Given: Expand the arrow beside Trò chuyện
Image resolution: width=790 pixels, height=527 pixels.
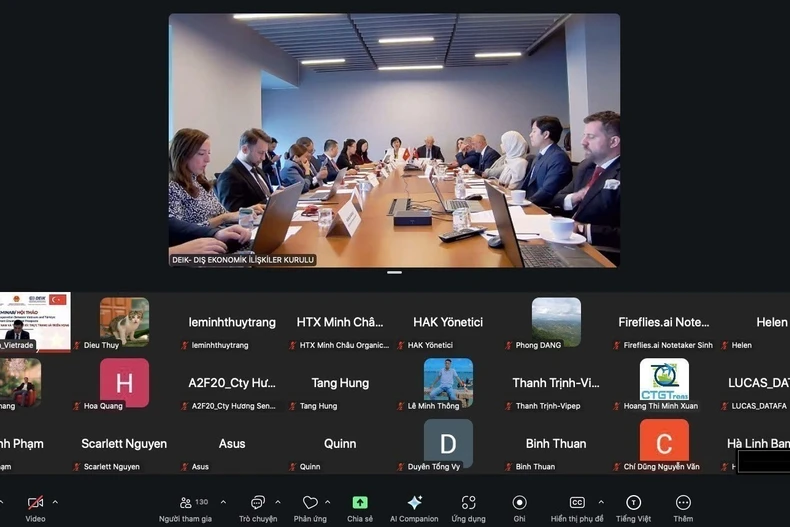Looking at the screenshot, I should pyautogui.click(x=278, y=502).
